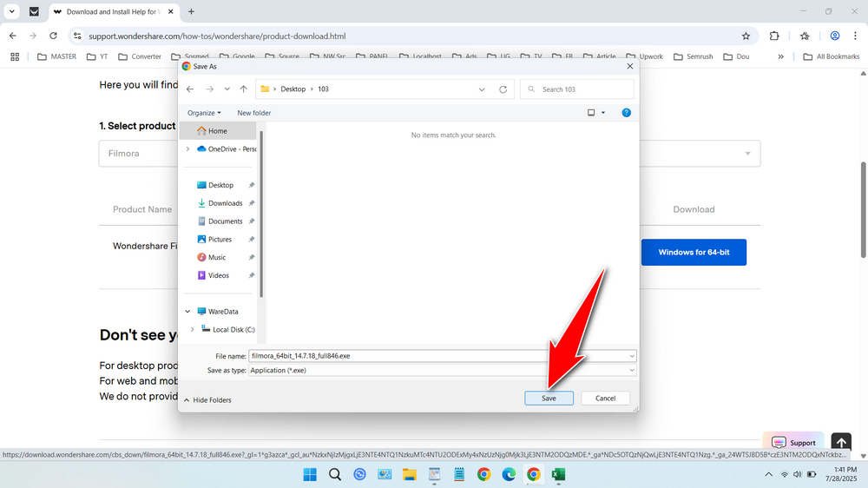The width and height of the screenshot is (868, 488).
Task: Open File name history dropdown arrow
Action: [632, 356]
